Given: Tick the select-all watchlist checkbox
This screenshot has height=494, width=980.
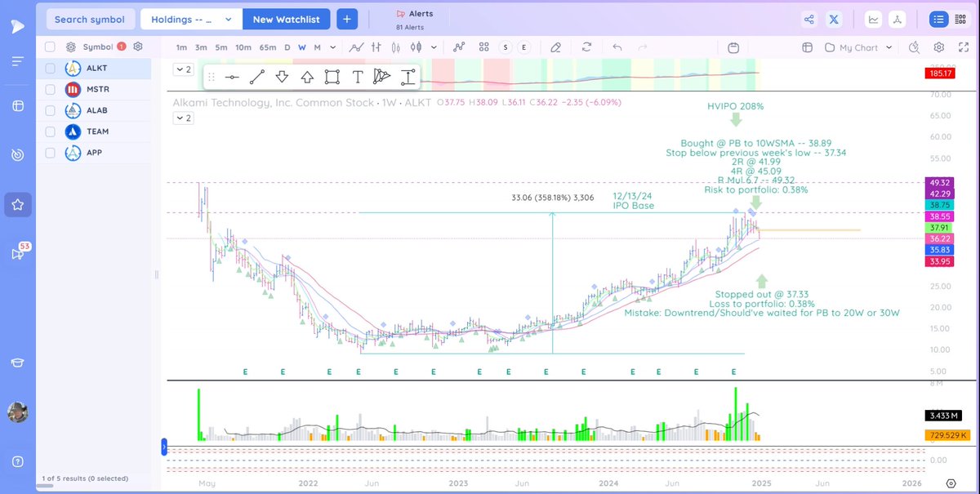Looking at the screenshot, I should (x=51, y=47).
